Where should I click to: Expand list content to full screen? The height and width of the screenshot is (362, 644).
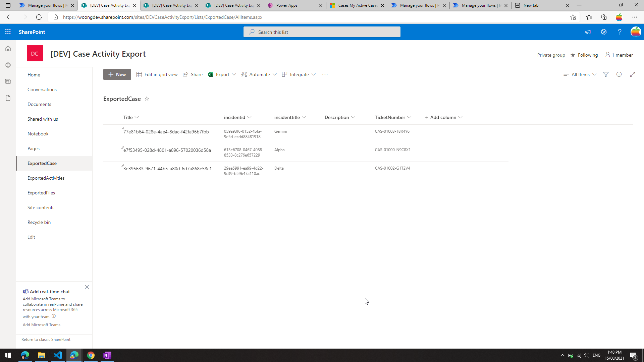pos(633,74)
